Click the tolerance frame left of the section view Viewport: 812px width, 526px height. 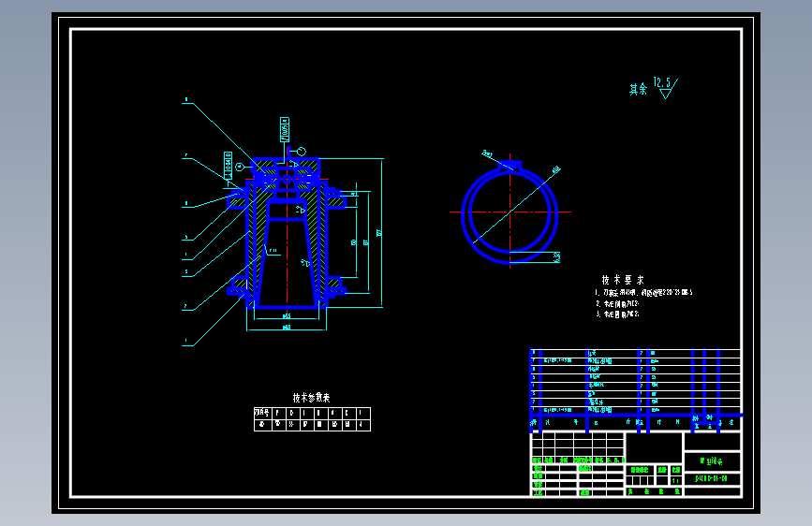(228, 166)
